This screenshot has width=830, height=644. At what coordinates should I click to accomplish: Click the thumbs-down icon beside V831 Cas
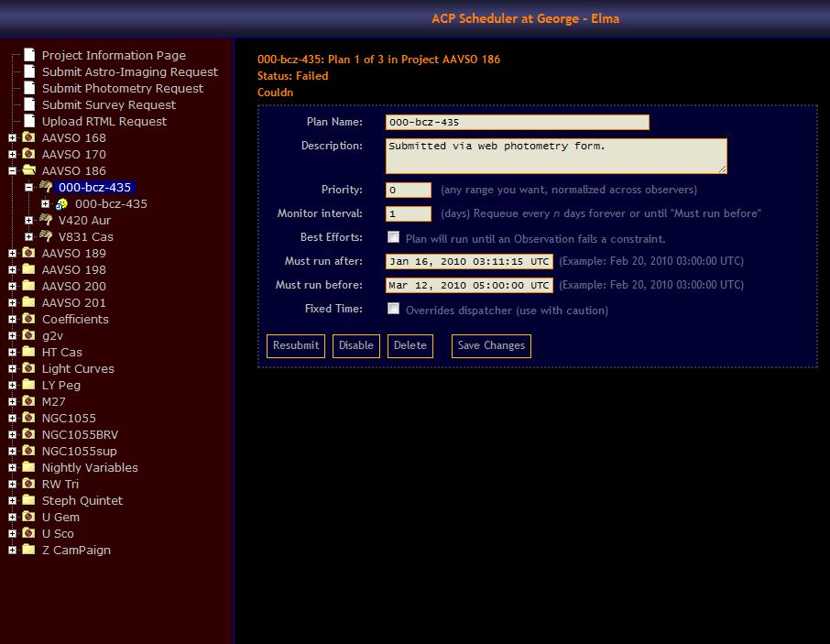click(x=45, y=236)
